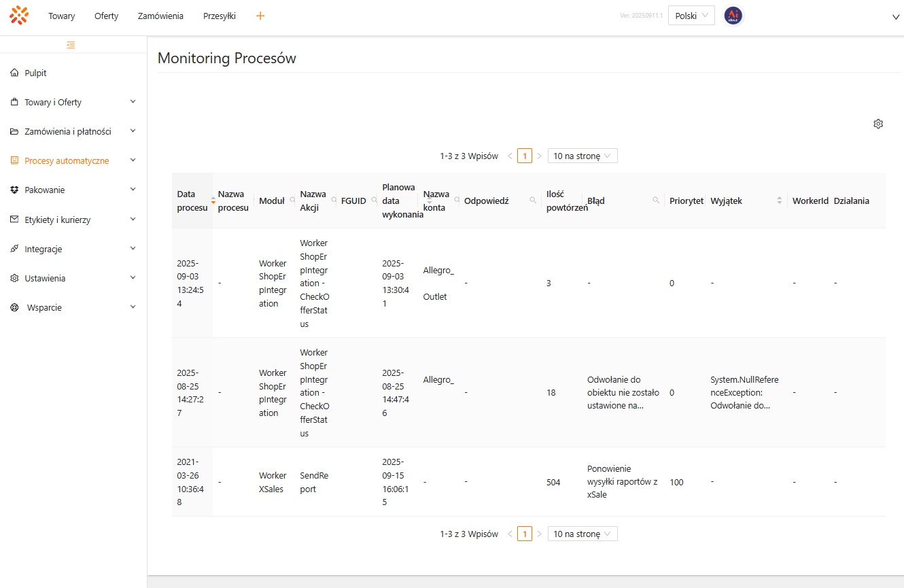Screen dimensions: 904x588
Task: Click page 1 button in bottom pagination
Action: pyautogui.click(x=524, y=534)
